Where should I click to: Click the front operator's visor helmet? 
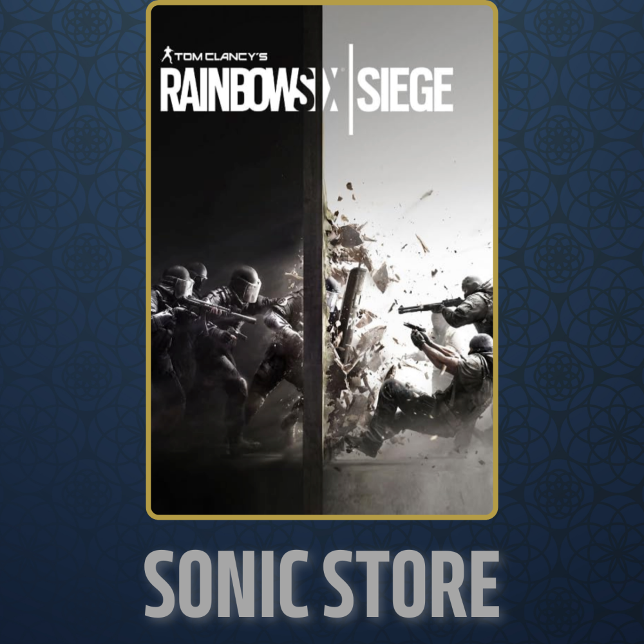(x=245, y=284)
